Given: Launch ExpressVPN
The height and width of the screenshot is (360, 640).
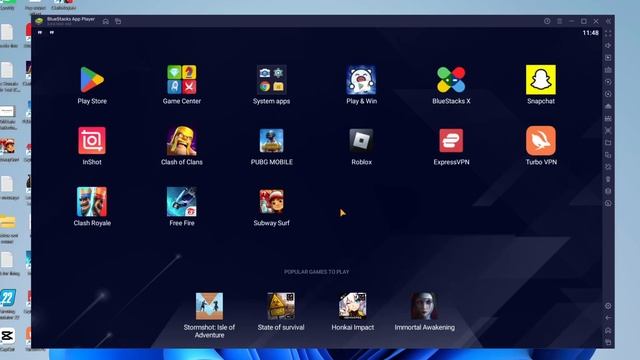Looking at the screenshot, I should [451, 141].
